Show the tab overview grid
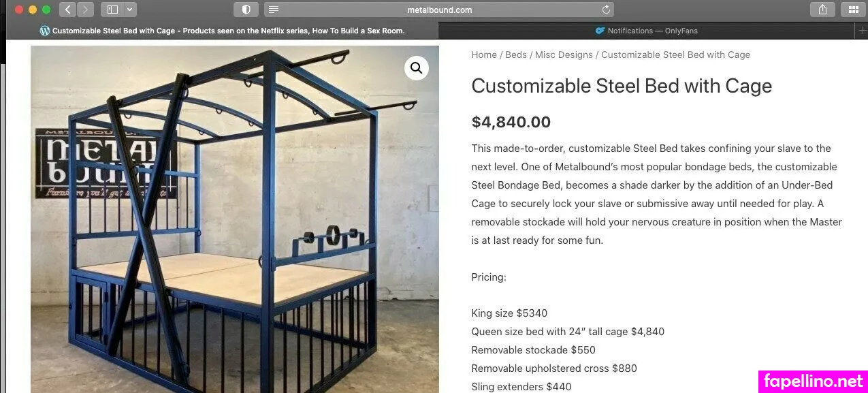This screenshot has width=868, height=393. [853, 10]
